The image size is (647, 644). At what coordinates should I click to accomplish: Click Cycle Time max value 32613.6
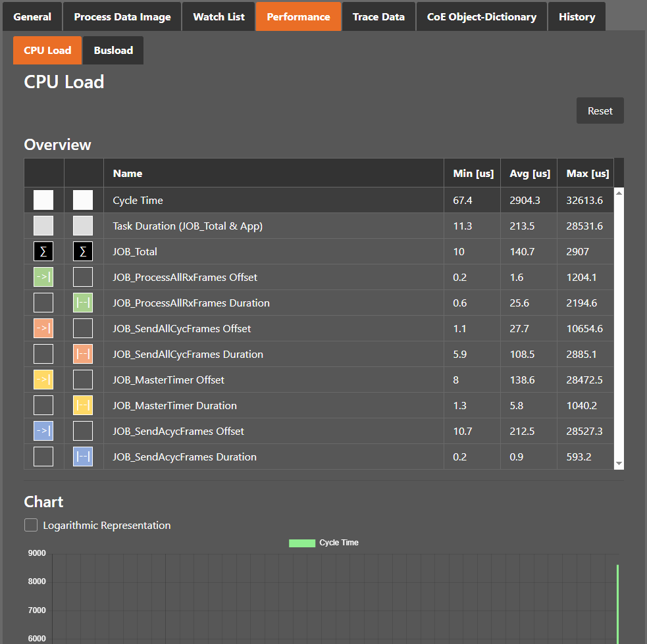pyautogui.click(x=584, y=201)
